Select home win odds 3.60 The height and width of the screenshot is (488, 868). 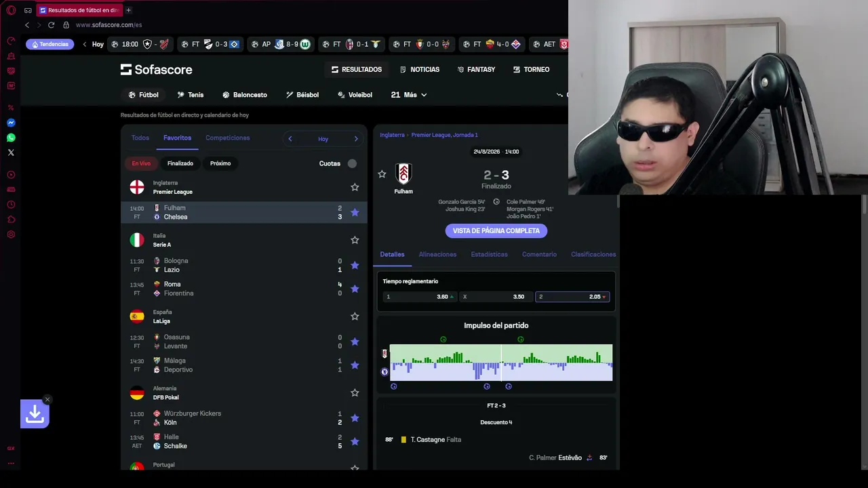420,297
